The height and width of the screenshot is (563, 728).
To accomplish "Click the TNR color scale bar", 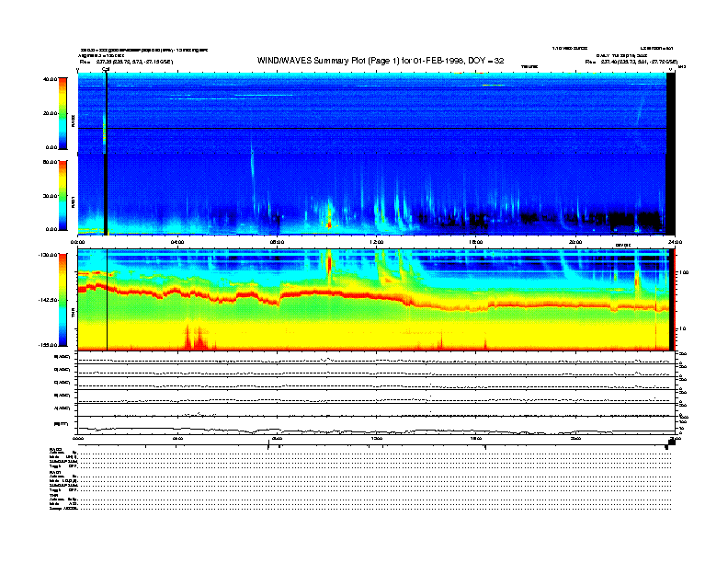I will tap(63, 300).
